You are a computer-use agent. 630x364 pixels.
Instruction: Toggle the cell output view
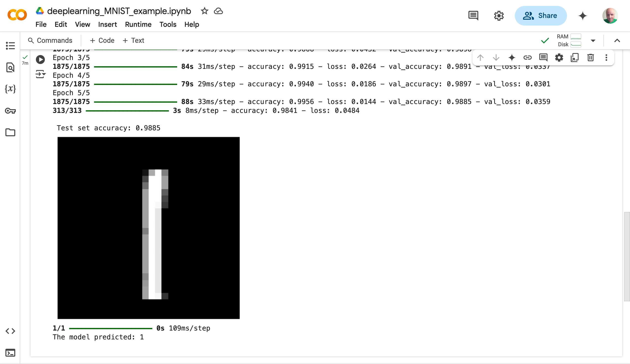point(40,74)
